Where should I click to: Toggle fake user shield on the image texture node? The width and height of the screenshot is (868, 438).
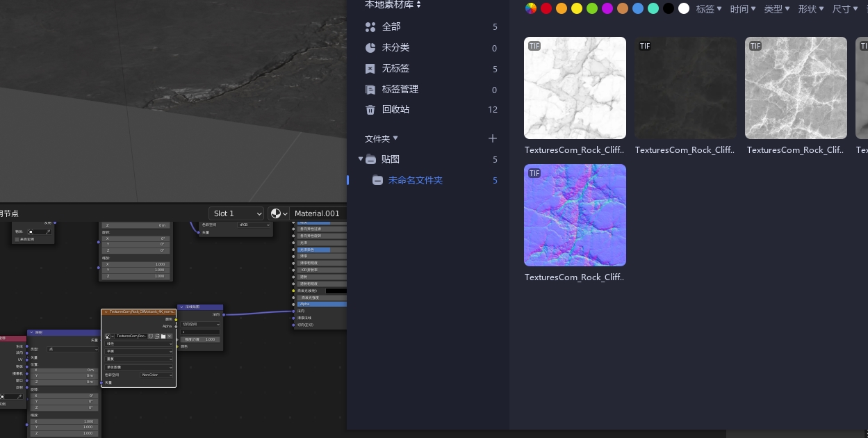coord(149,336)
